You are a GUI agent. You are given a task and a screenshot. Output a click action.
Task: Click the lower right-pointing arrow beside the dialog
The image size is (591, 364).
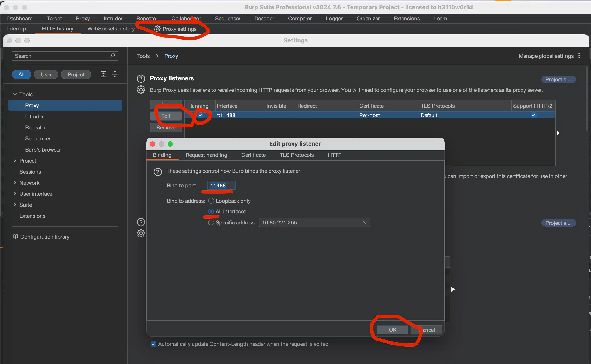[x=453, y=289]
